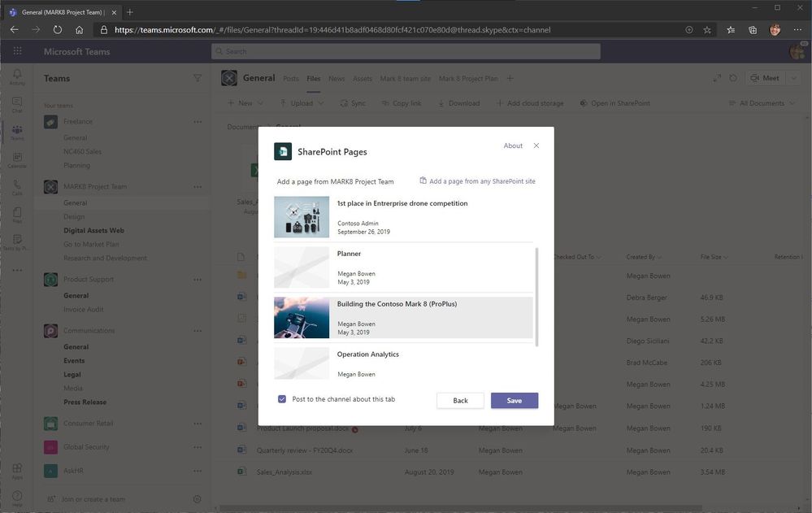Switch to the News tab
This screenshot has width=812, height=513.
click(x=336, y=79)
